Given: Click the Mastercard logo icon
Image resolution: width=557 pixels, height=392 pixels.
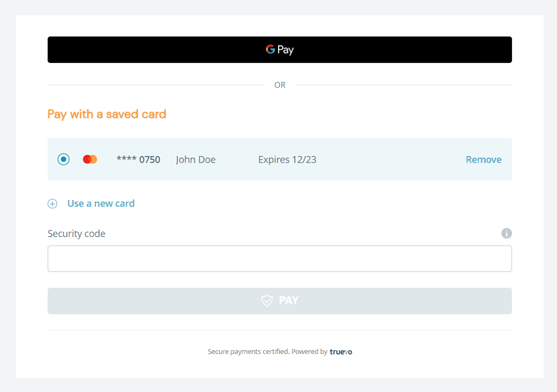Looking at the screenshot, I should pos(90,159).
